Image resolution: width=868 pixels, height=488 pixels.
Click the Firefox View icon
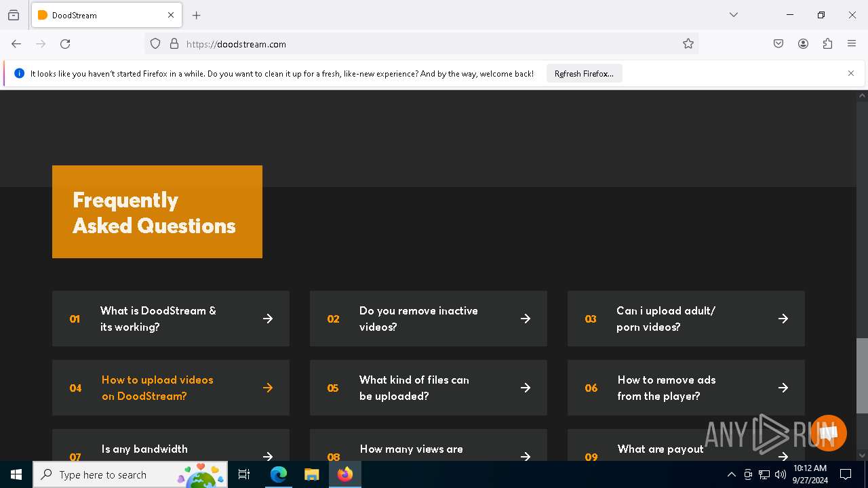click(x=14, y=15)
